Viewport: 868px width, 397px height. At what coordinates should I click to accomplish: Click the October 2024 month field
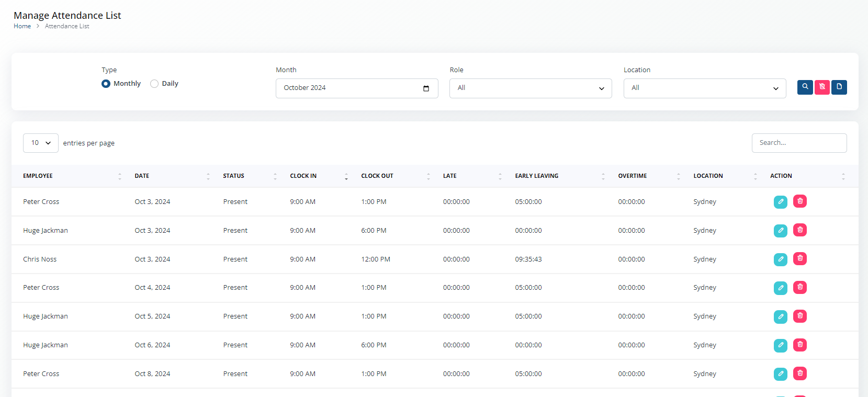click(357, 88)
